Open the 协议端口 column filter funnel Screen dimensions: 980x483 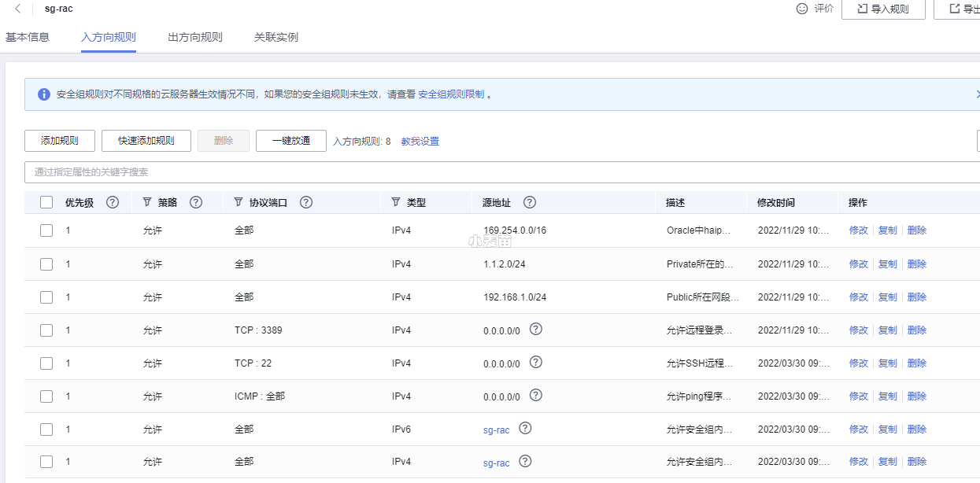(239, 202)
